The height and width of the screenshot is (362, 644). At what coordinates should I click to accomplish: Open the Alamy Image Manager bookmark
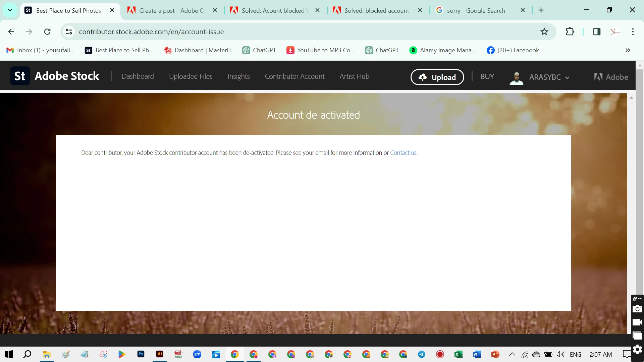[x=443, y=50]
